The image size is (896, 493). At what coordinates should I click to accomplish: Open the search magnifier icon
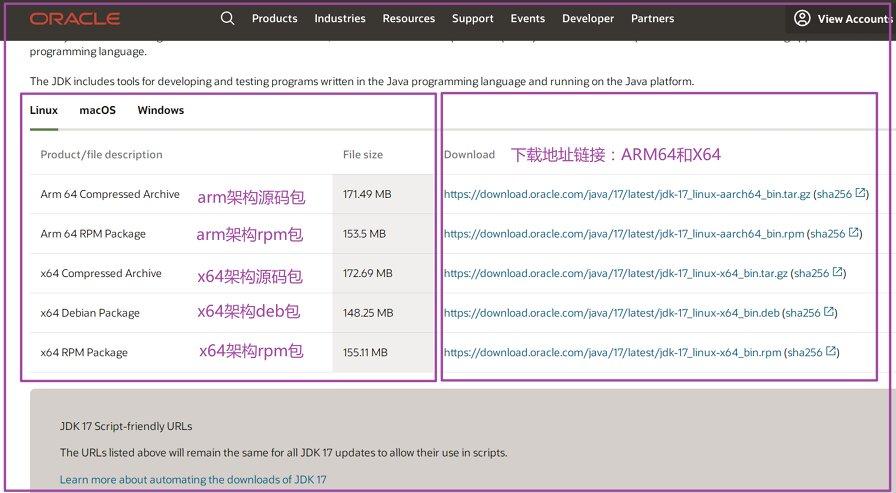pyautogui.click(x=227, y=18)
